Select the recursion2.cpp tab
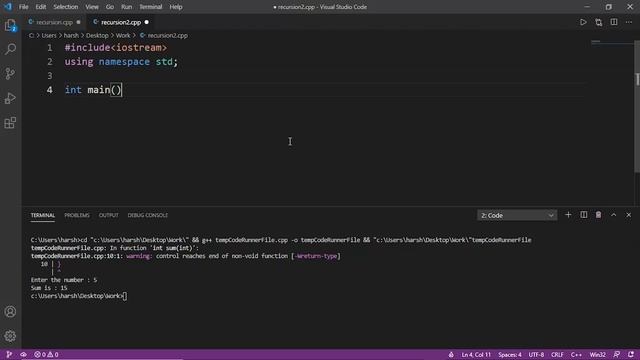Viewport: 640px width, 360px height. 121,22
